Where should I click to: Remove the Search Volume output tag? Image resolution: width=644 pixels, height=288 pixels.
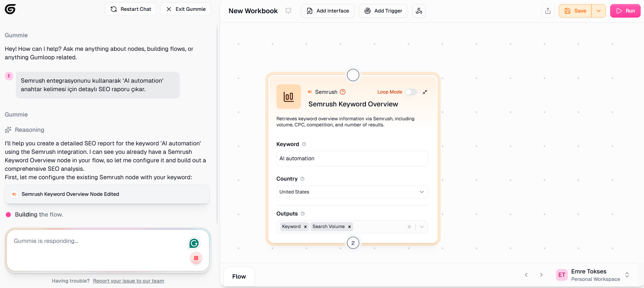coord(349,227)
